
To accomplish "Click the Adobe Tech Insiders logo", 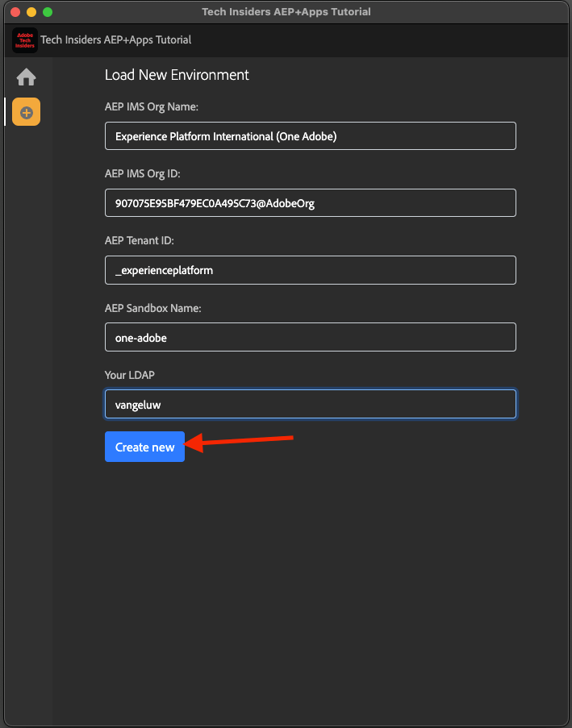I will pos(24,40).
